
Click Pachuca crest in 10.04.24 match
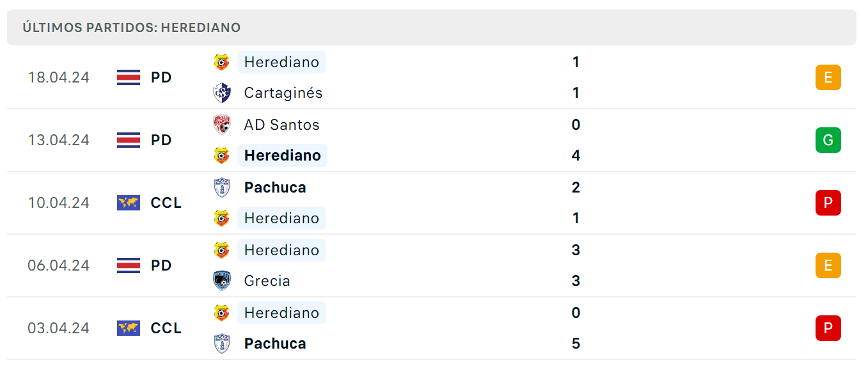222,187
